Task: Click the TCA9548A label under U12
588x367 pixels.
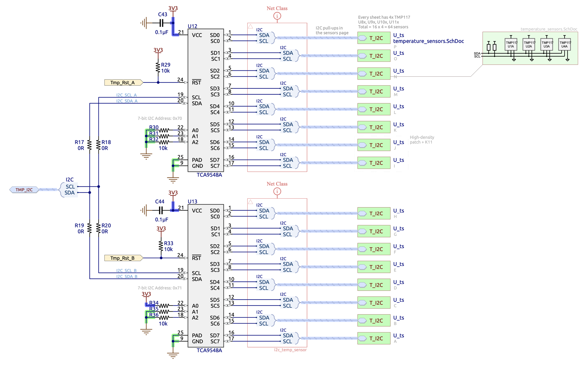Action: tap(209, 175)
